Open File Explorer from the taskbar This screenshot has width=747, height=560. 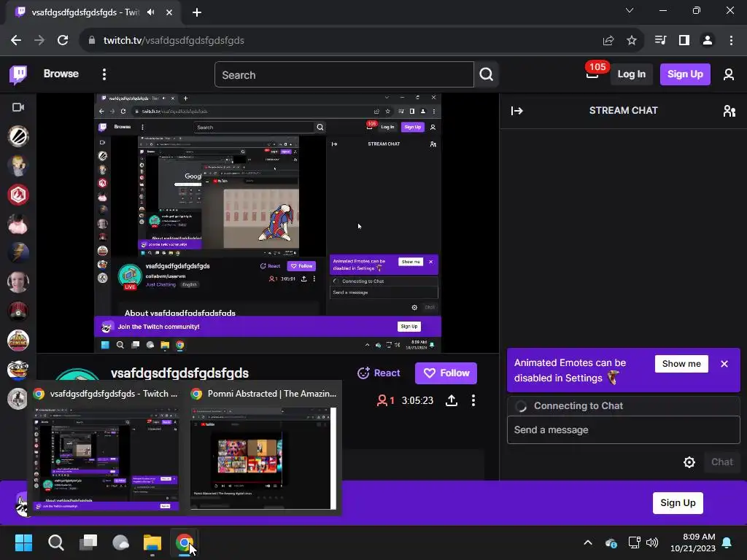click(152, 542)
